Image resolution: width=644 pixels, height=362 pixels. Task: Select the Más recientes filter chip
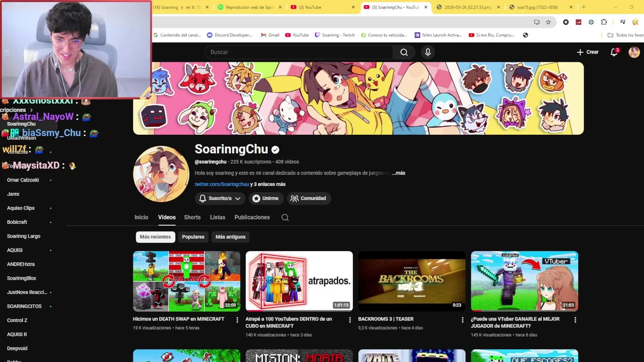pos(155,237)
